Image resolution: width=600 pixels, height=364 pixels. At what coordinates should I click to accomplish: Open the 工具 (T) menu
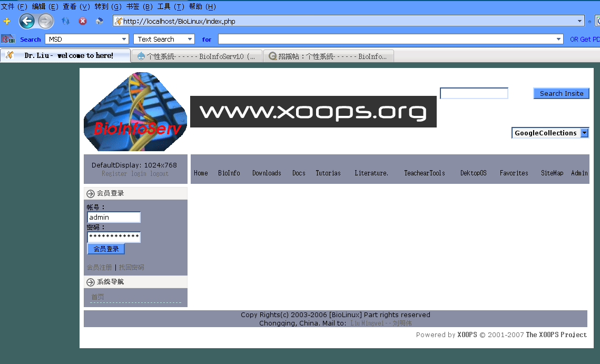[171, 6]
